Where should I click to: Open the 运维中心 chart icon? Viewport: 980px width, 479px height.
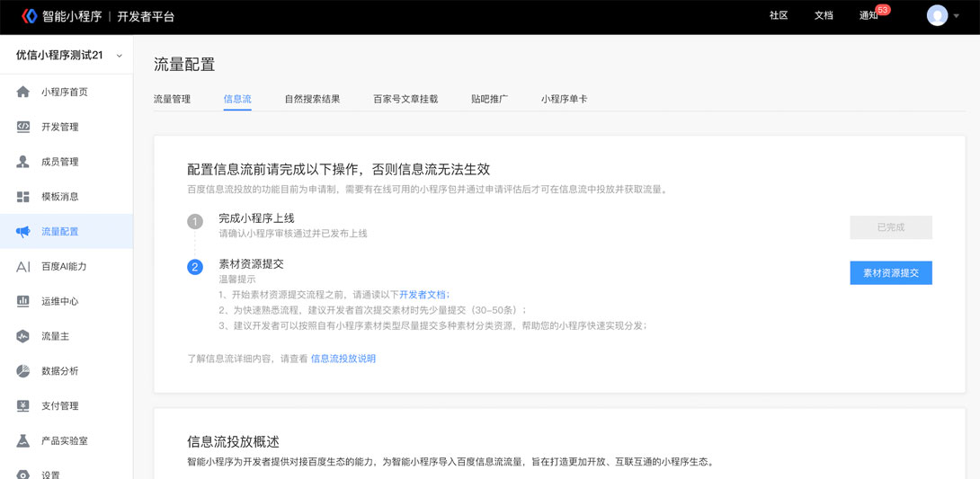point(23,301)
